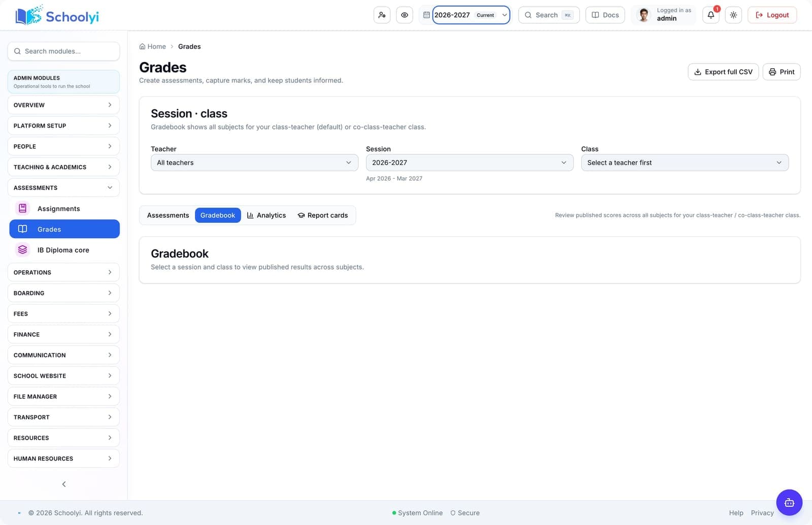Open the Session dropdown showing 2026-2027
Image resolution: width=812 pixels, height=525 pixels.
pos(469,162)
